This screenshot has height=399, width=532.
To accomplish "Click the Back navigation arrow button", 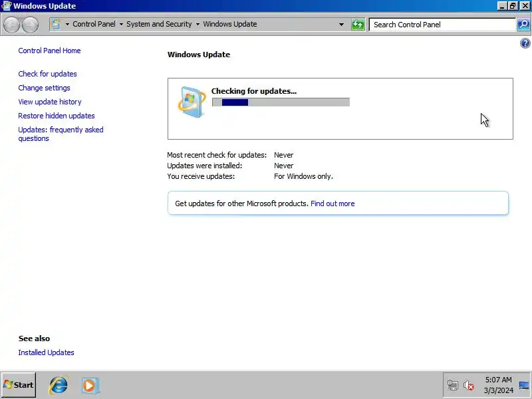I will click(11, 25).
